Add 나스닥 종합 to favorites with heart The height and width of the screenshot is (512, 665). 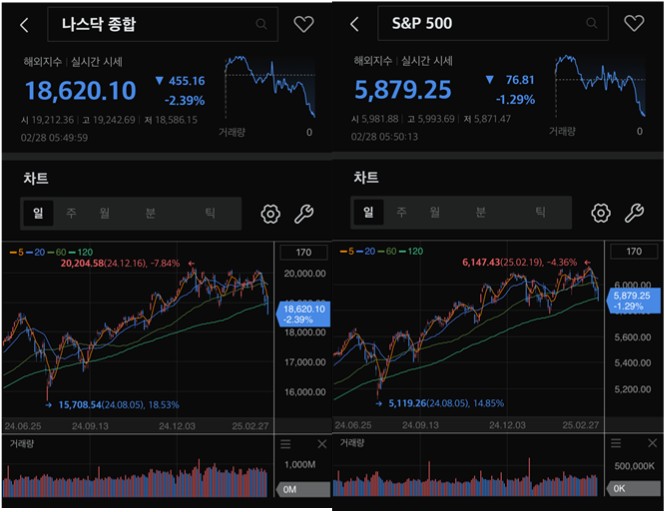coord(304,24)
